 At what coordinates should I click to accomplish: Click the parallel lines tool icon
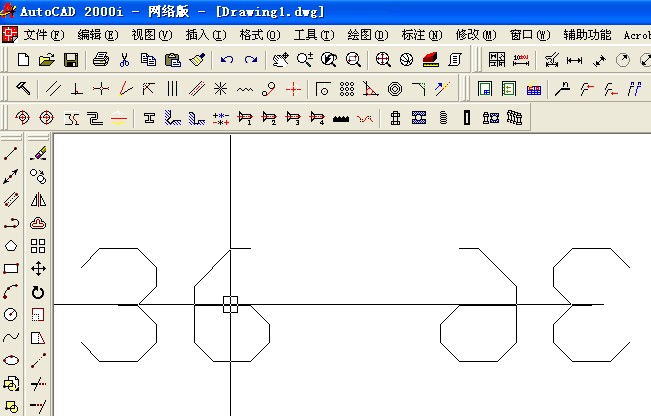pos(53,89)
